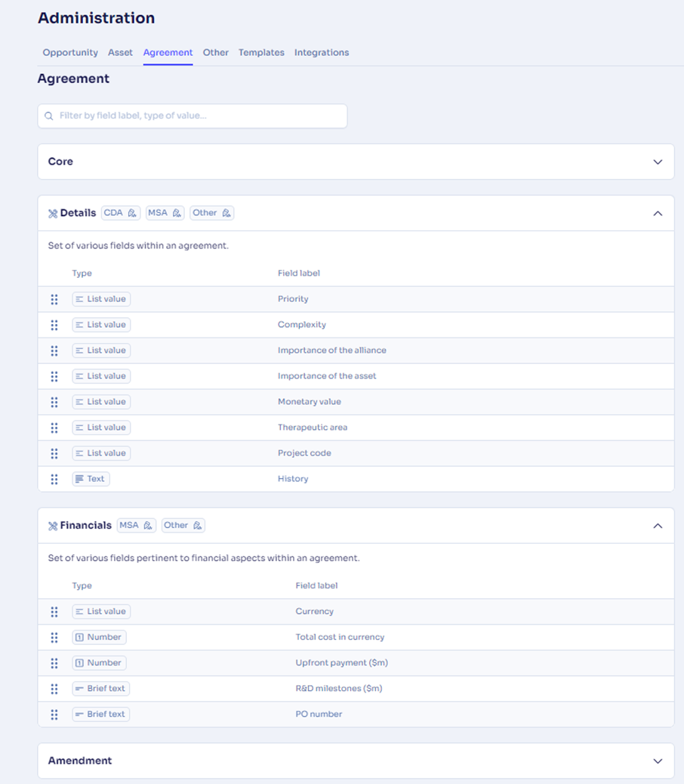The width and height of the screenshot is (684, 784).
Task: Click the Importance of the alliance label
Action: pos(331,350)
